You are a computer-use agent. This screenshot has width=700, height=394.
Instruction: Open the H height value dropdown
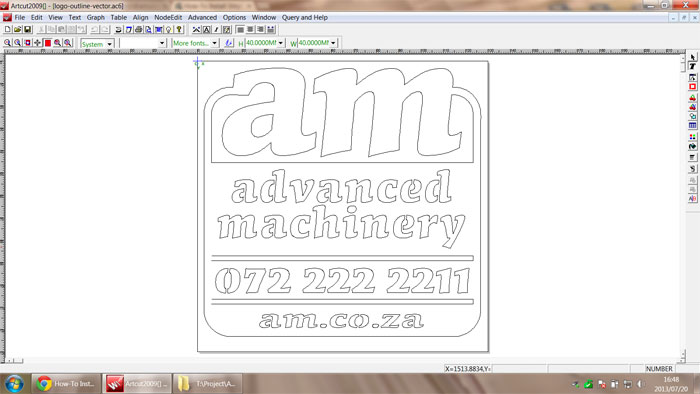pyautogui.click(x=281, y=43)
